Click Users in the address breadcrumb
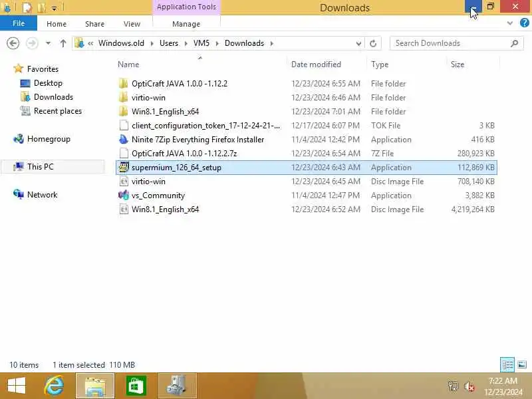 [169, 43]
